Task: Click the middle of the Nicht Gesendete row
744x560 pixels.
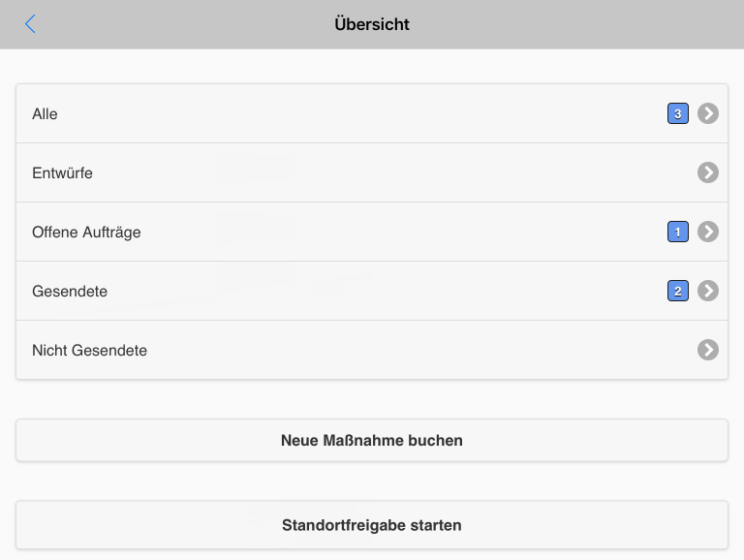Action: (x=372, y=350)
